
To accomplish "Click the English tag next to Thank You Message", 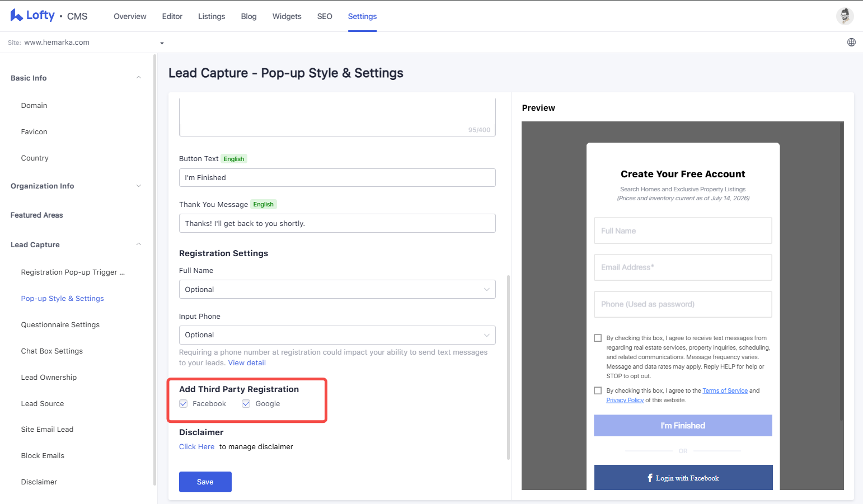I will 264,204.
